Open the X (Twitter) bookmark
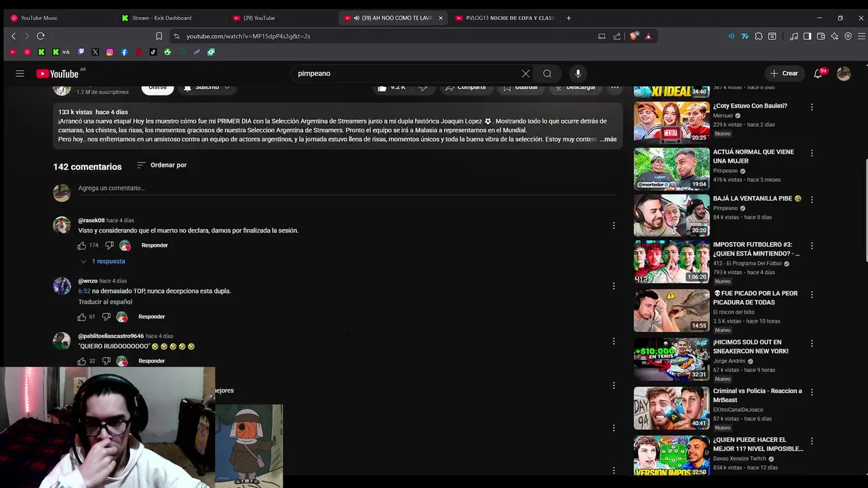The height and width of the screenshot is (488, 868). click(95, 52)
